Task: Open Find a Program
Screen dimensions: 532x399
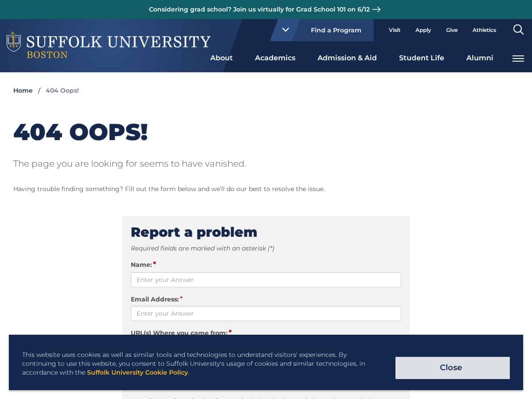Action: point(336,30)
